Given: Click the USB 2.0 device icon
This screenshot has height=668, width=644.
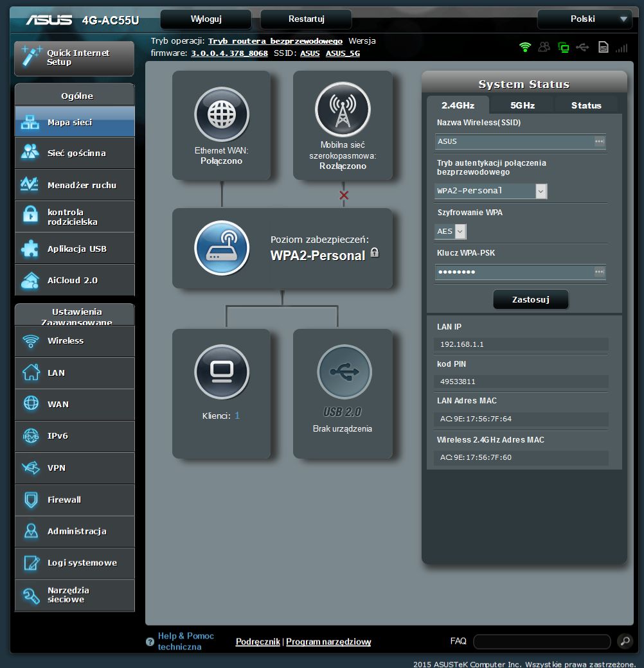Looking at the screenshot, I should [344, 372].
